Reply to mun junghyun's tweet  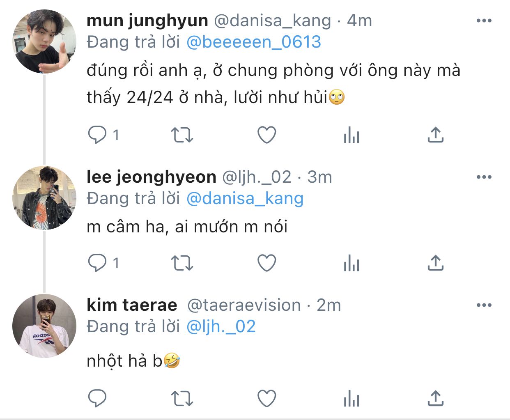pyautogui.click(x=97, y=135)
